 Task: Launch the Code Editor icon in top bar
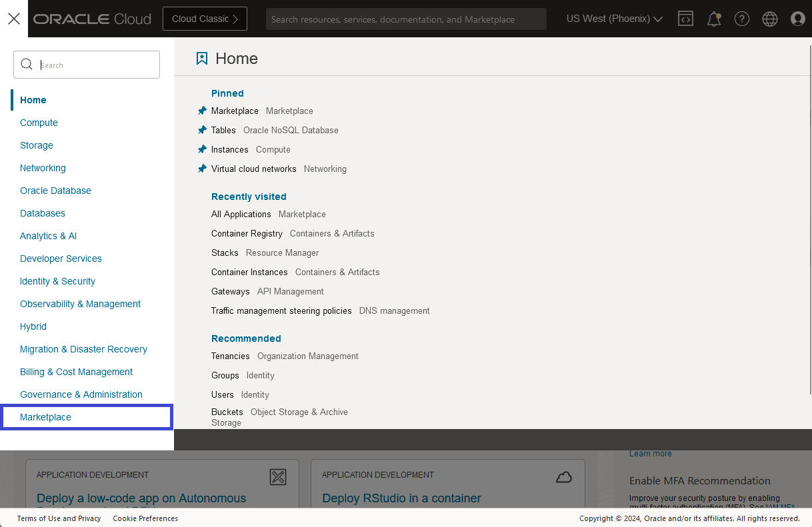coord(685,19)
